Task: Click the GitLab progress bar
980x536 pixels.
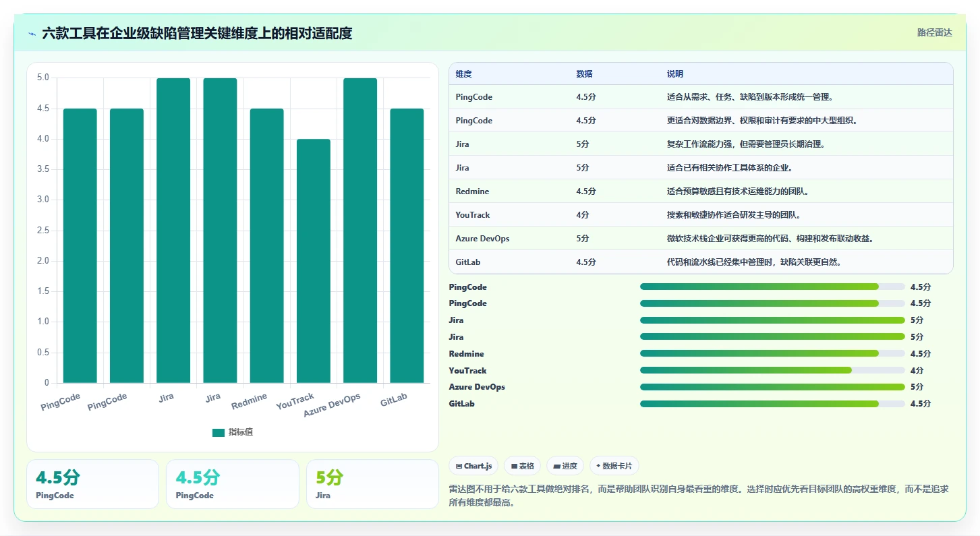Action: (772, 404)
